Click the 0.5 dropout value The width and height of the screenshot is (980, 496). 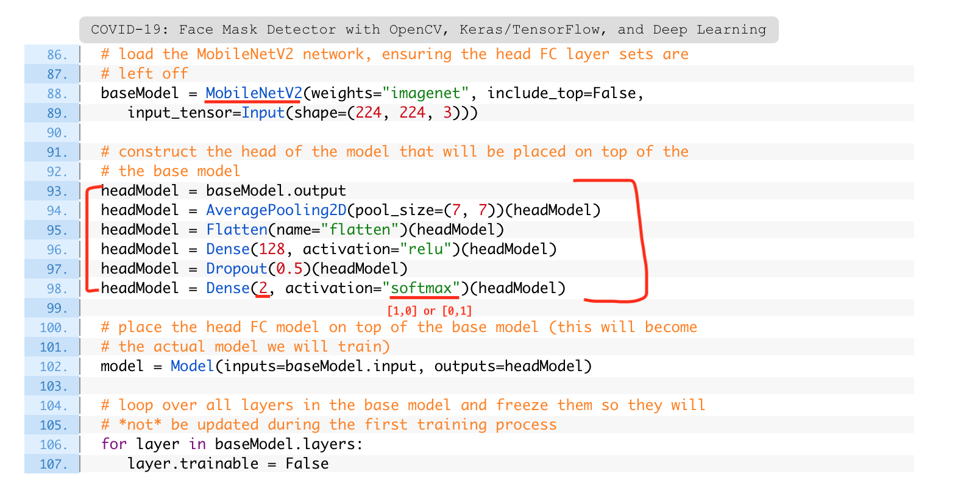[289, 269]
